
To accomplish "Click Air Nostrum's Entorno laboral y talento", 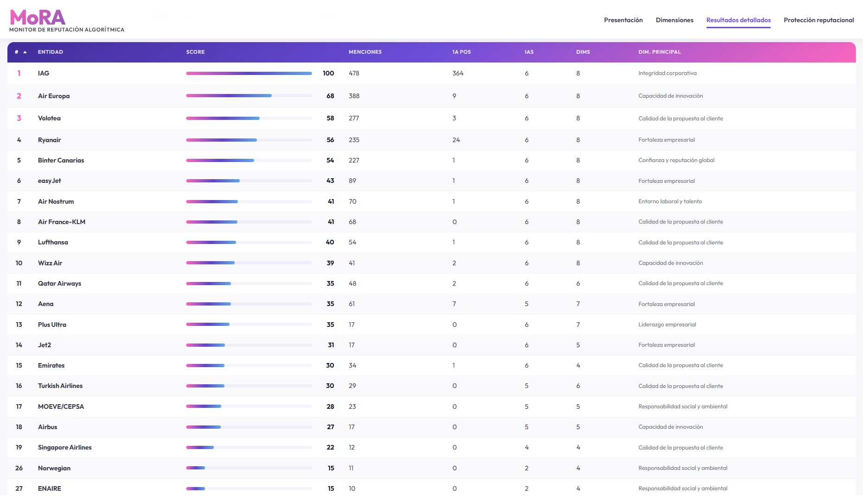I will 670,202.
